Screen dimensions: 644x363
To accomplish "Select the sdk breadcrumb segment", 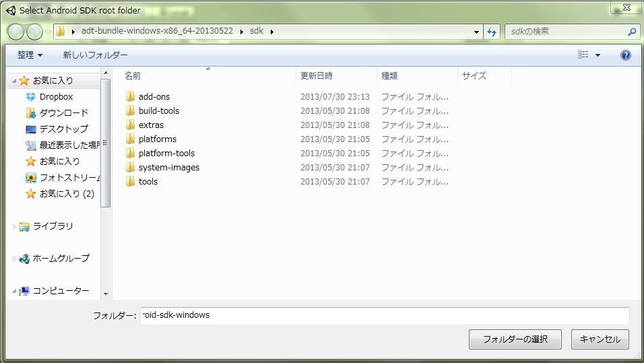I will [256, 31].
